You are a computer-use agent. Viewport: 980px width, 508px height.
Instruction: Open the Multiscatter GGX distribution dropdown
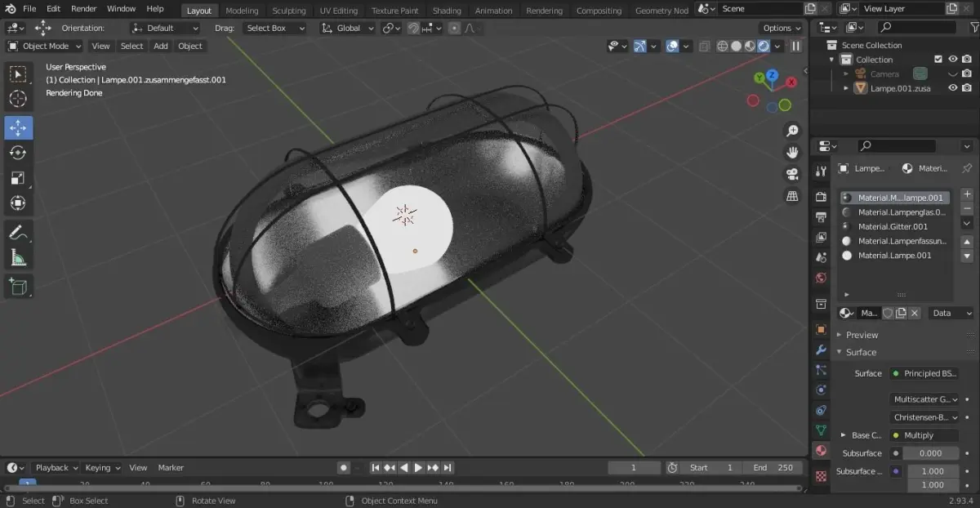tap(925, 399)
